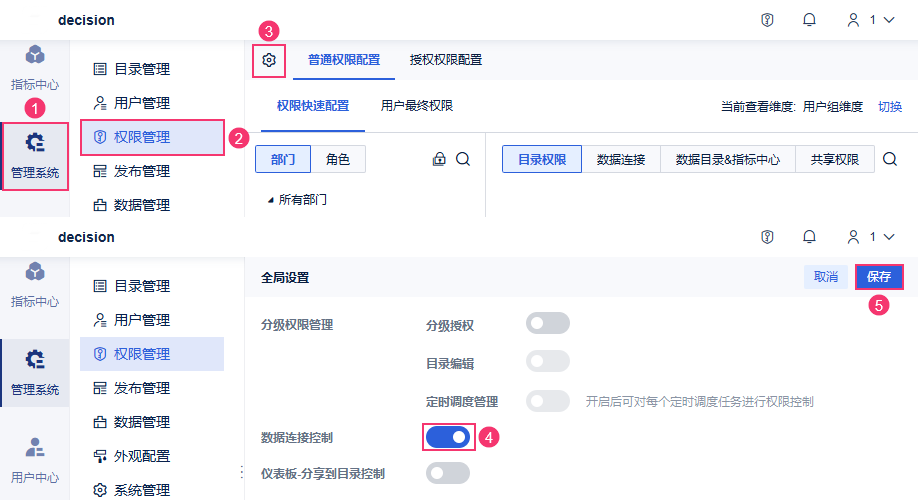Open the user account dropdown in the lower header
The image size is (918, 500).
[870, 237]
